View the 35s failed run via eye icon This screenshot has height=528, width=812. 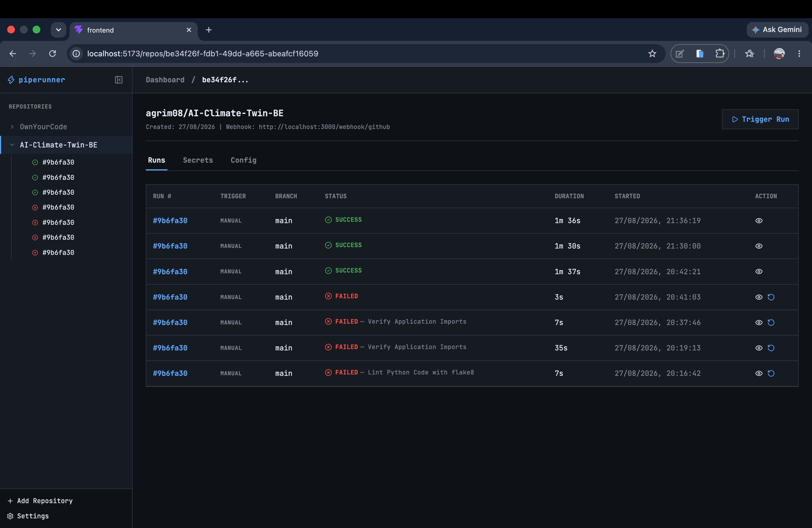758,348
